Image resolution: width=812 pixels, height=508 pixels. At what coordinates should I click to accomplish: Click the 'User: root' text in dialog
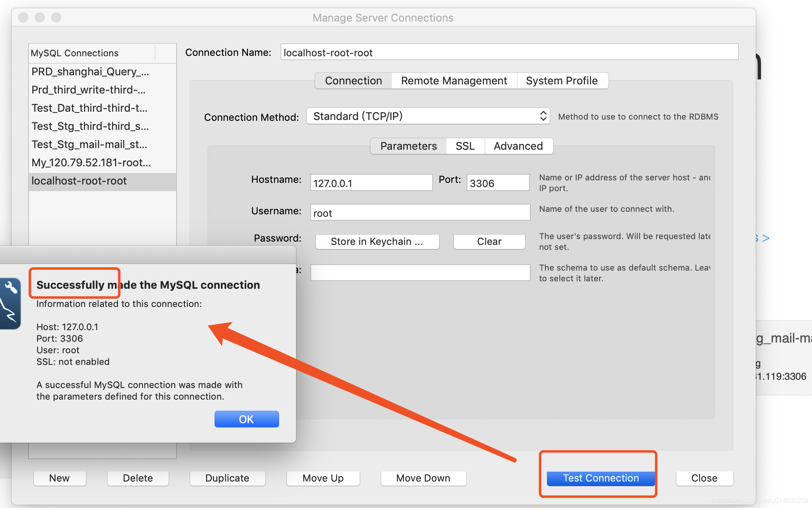(58, 350)
